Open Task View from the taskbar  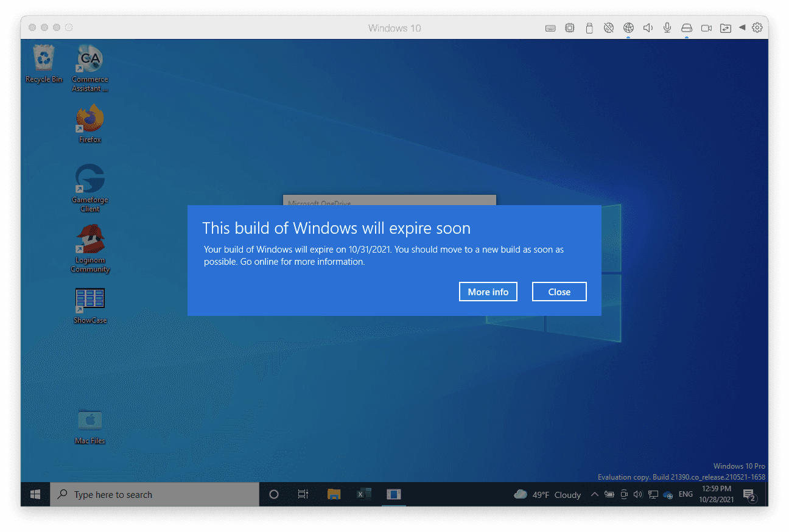(x=303, y=494)
